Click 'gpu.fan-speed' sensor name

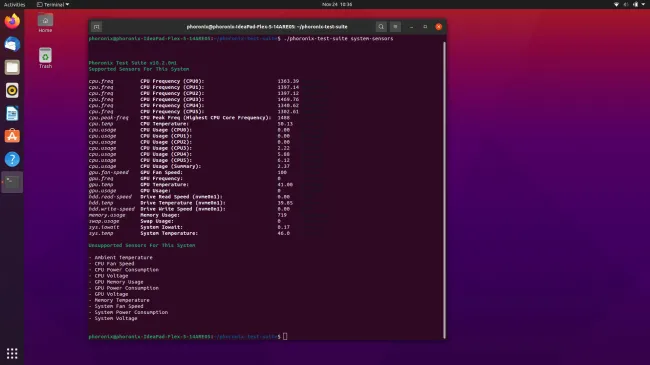click(109, 173)
